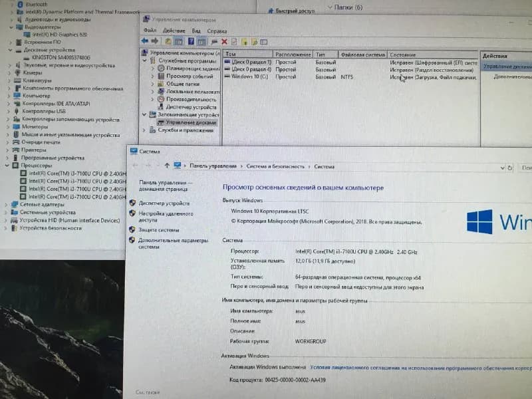Expand Общие папки node

153,84
